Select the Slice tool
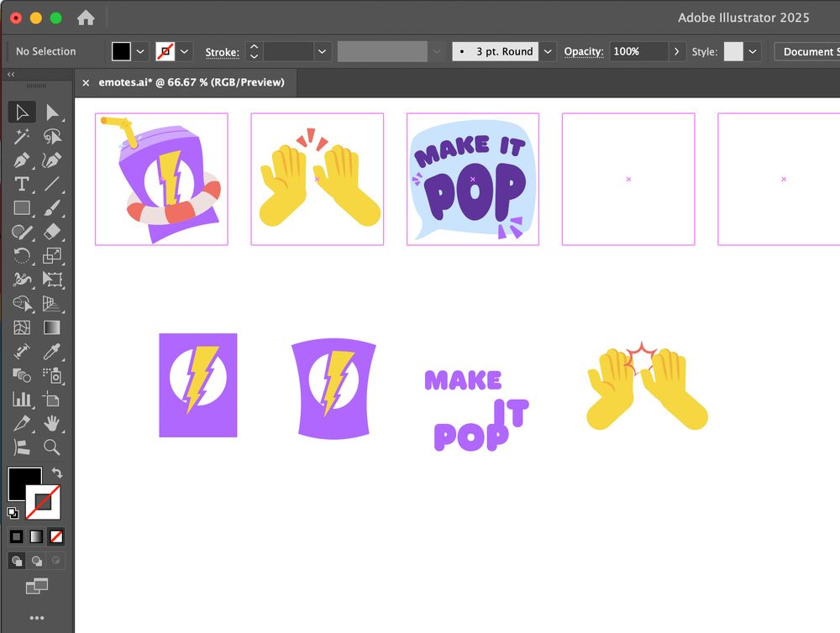The height and width of the screenshot is (633, 840). (22, 423)
